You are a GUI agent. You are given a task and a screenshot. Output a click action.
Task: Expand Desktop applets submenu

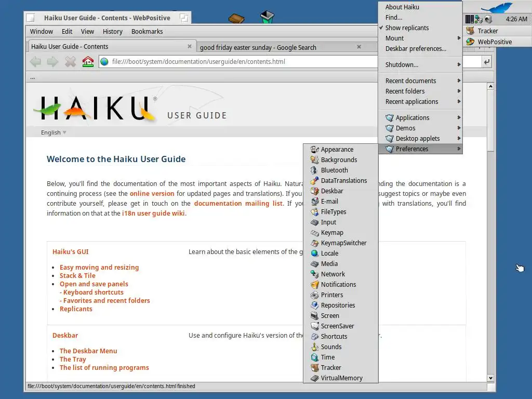coord(420,138)
